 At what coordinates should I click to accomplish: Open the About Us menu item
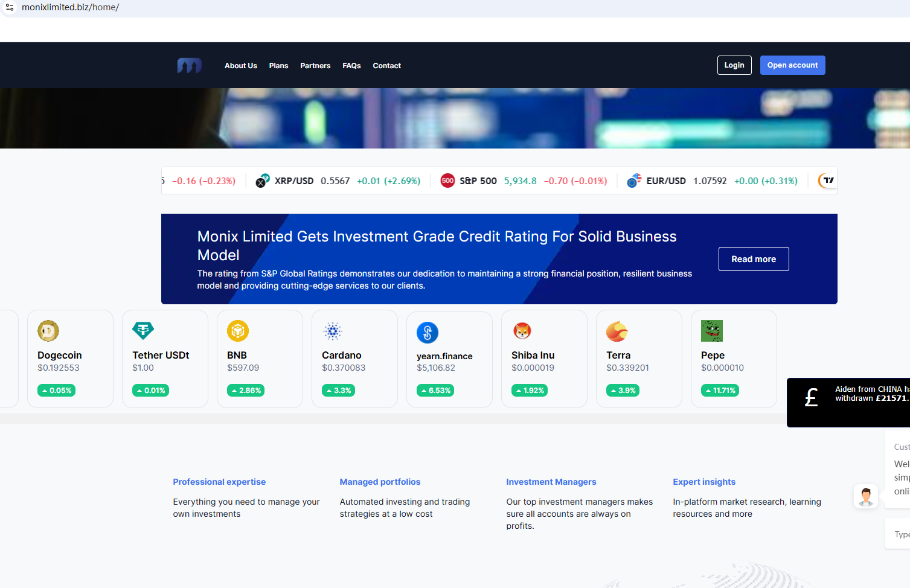pyautogui.click(x=241, y=66)
